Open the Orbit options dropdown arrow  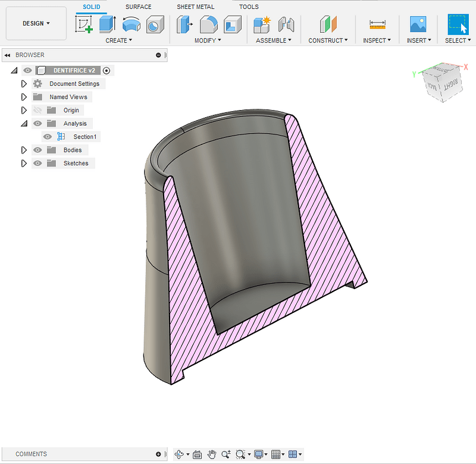coord(187,454)
